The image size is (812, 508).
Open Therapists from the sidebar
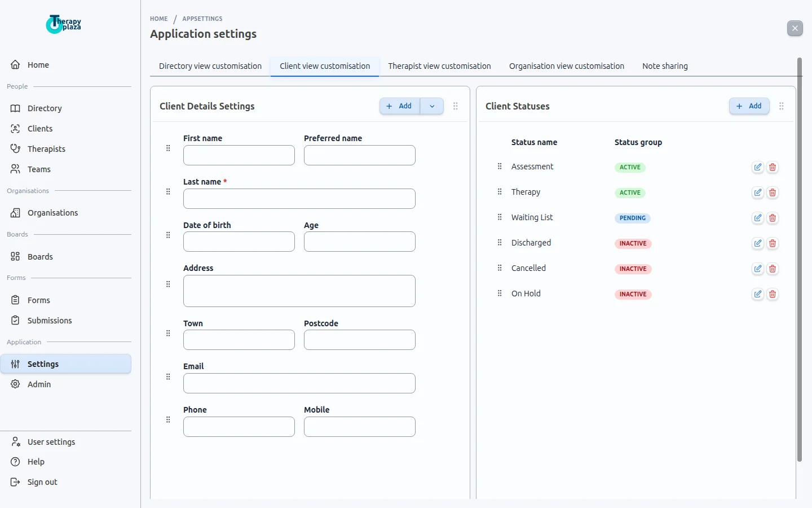pos(66,149)
